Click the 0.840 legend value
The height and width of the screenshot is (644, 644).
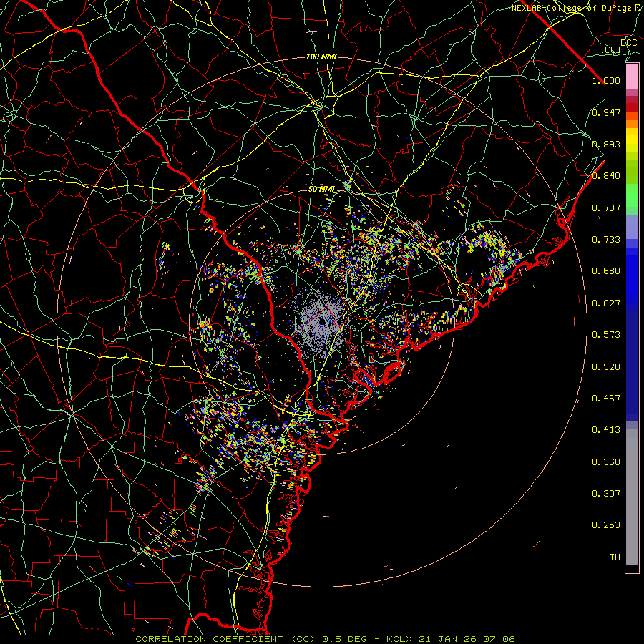606,176
